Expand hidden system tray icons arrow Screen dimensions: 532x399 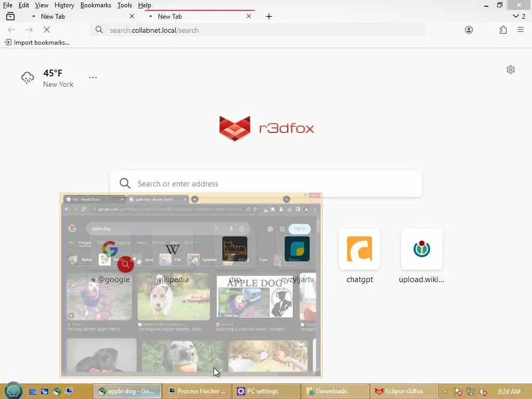(x=445, y=392)
